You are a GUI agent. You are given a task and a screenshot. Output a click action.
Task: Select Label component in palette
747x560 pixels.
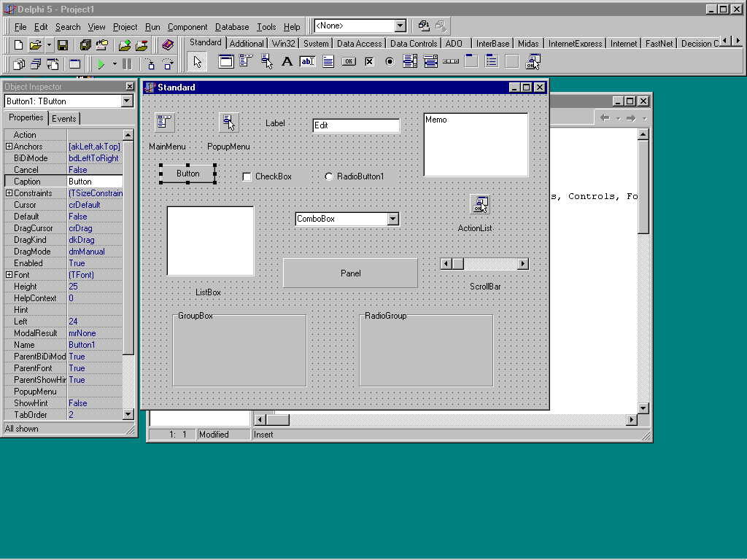pyautogui.click(x=287, y=61)
